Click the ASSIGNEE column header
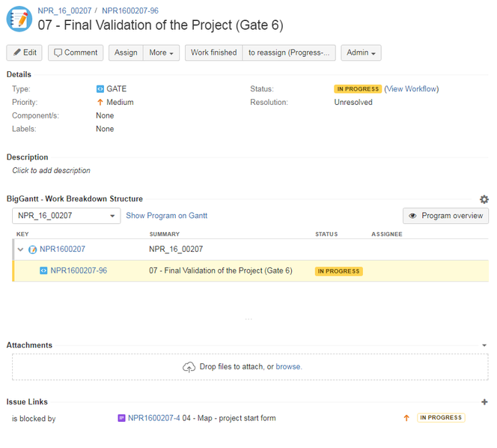 pyautogui.click(x=387, y=234)
